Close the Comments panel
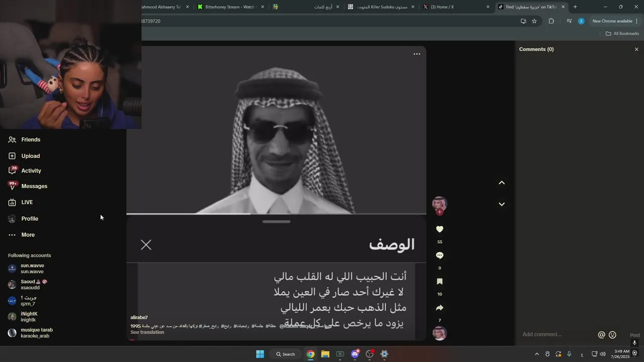The height and width of the screenshot is (362, 644). tap(636, 49)
